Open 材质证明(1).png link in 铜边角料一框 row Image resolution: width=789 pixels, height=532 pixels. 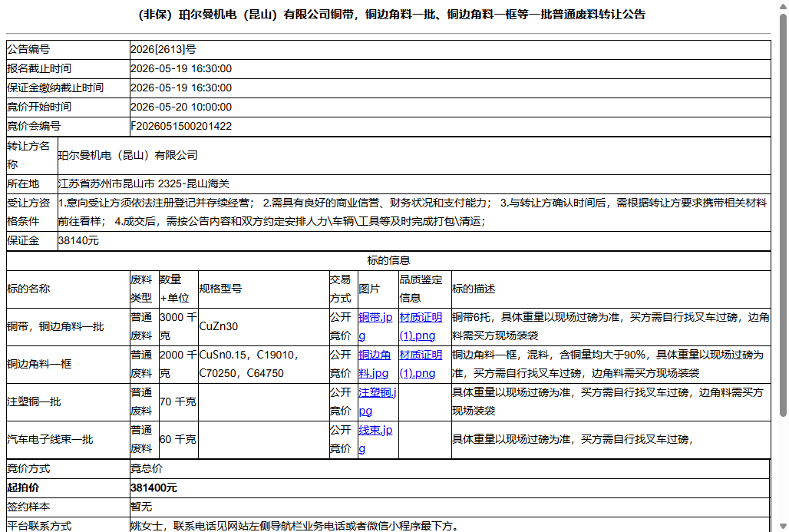(421, 364)
